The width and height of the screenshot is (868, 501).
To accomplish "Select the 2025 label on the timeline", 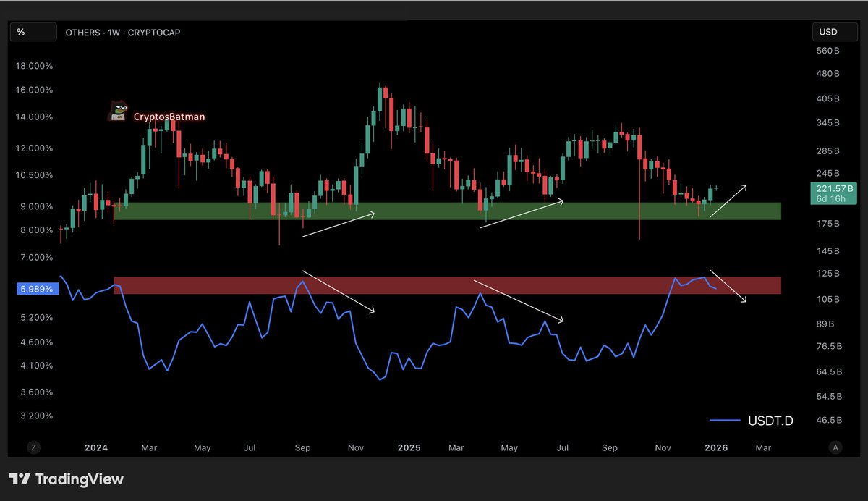I will coord(409,447).
